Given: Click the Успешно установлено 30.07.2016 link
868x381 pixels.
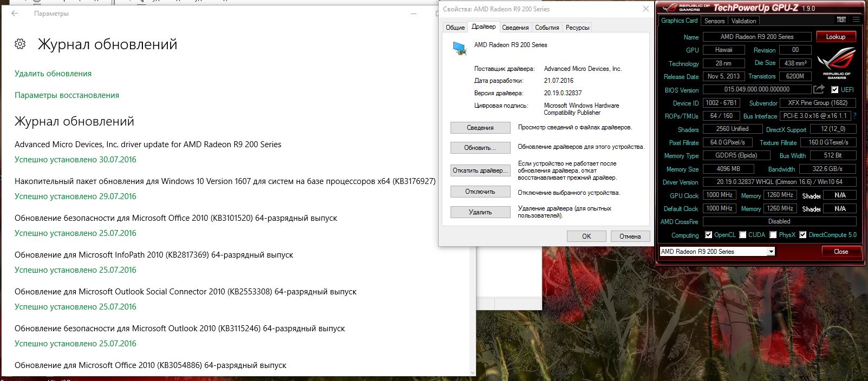Looking at the screenshot, I should click(75, 160).
